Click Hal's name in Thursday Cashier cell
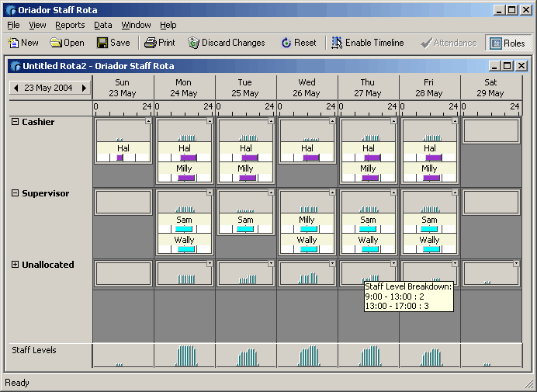The image size is (537, 392). tap(369, 148)
